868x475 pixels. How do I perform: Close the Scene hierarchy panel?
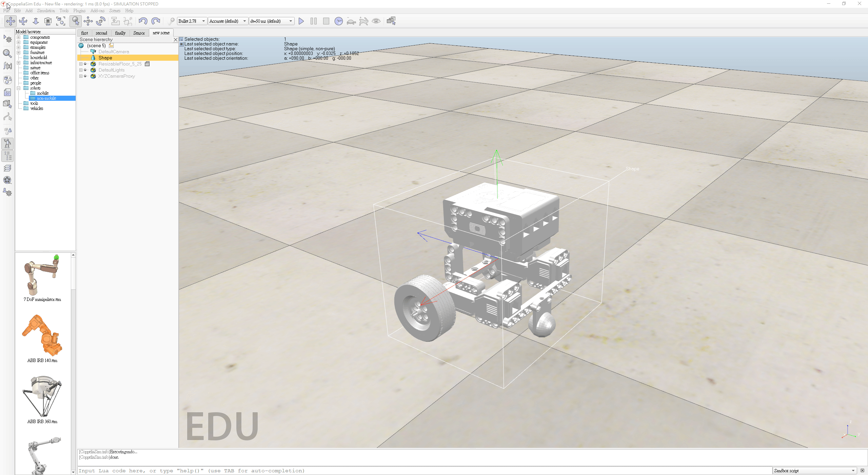tap(176, 40)
